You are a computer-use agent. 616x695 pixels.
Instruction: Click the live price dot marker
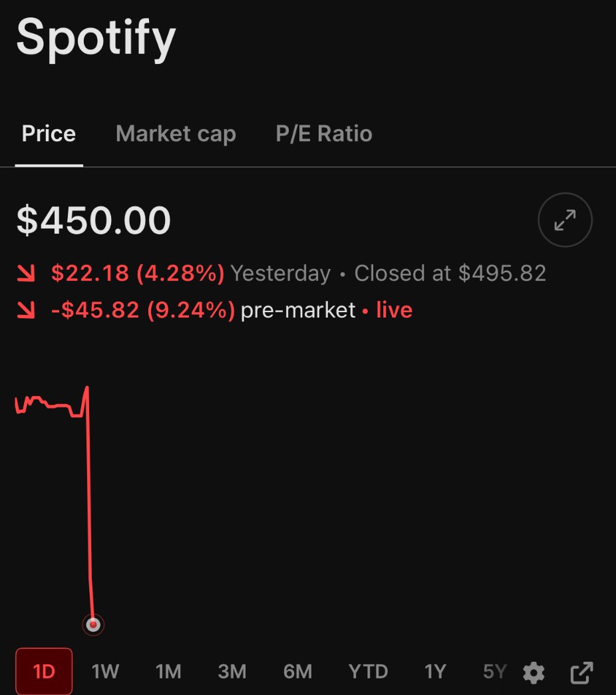(93, 624)
